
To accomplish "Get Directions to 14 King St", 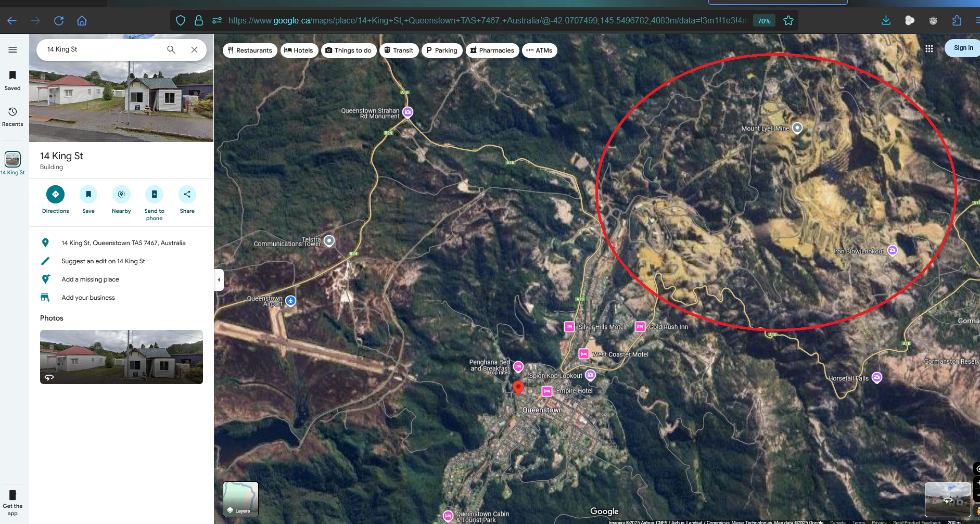I will click(55, 200).
